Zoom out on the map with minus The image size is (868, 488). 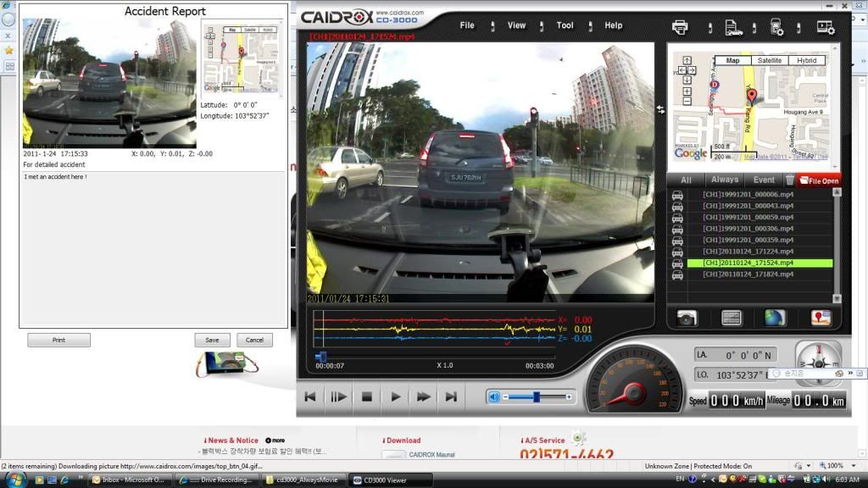(x=687, y=102)
